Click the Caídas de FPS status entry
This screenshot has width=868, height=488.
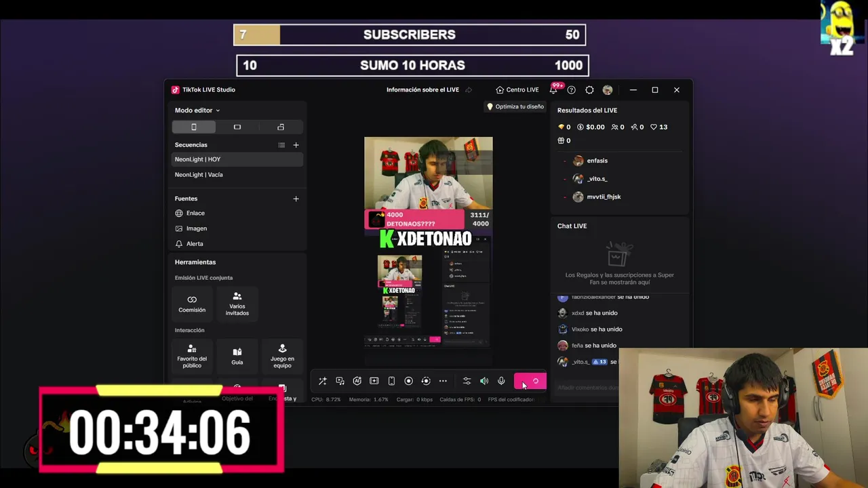coord(460,399)
